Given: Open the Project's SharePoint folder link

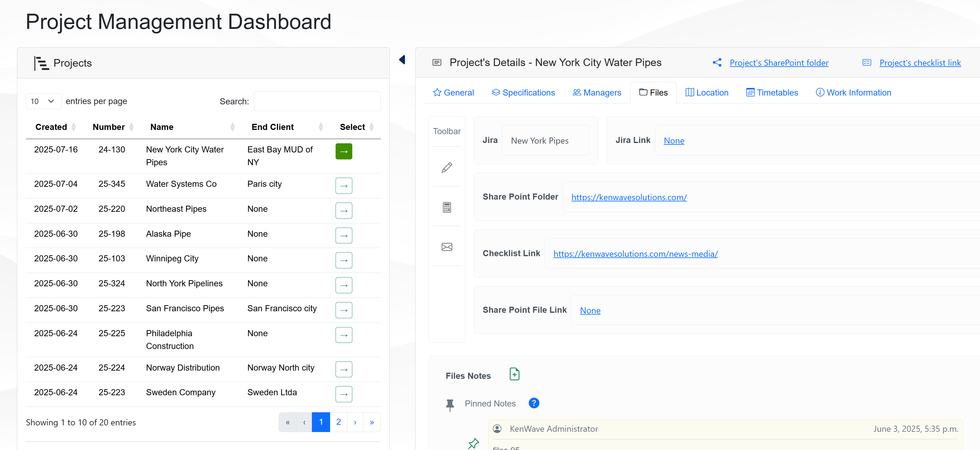Looking at the screenshot, I should [779, 63].
